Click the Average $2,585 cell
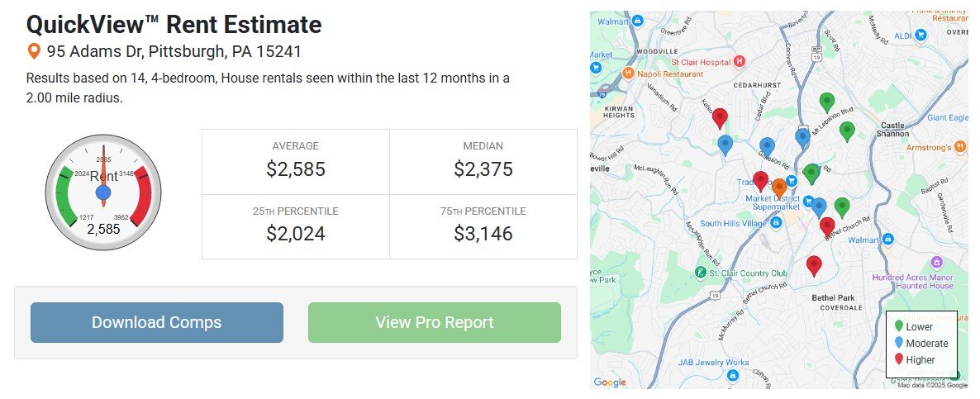980x399 pixels. (x=296, y=163)
